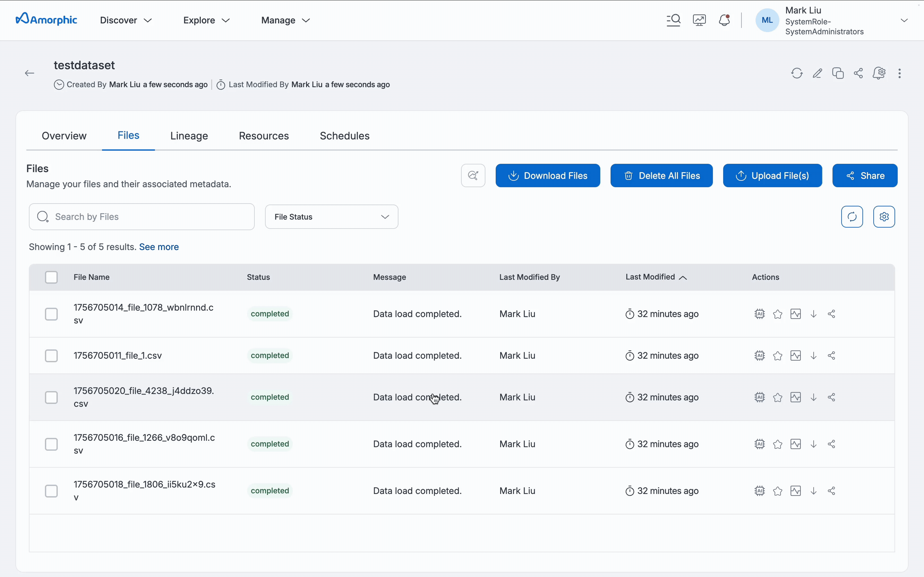Expand the Manage navigation menu
Viewport: 924px width, 577px height.
pyautogui.click(x=285, y=20)
